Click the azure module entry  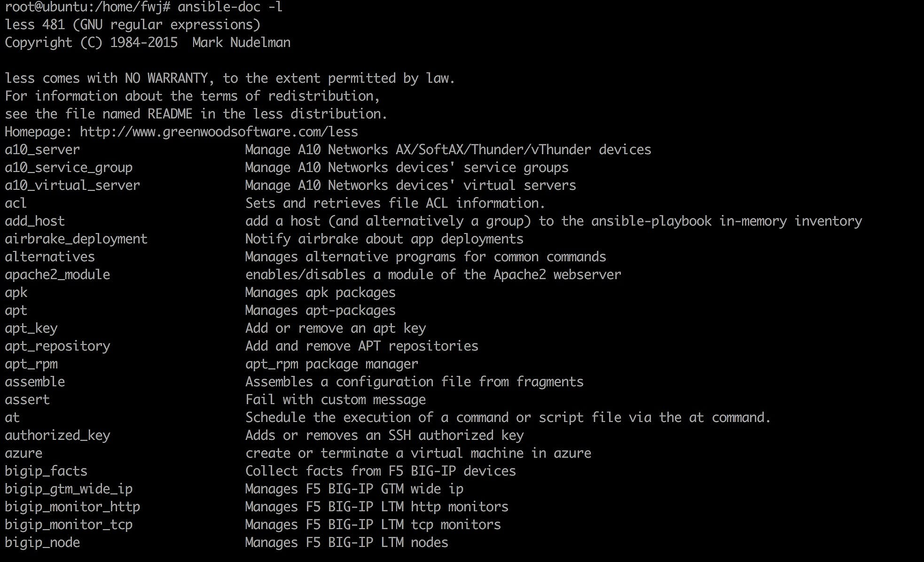(x=23, y=453)
